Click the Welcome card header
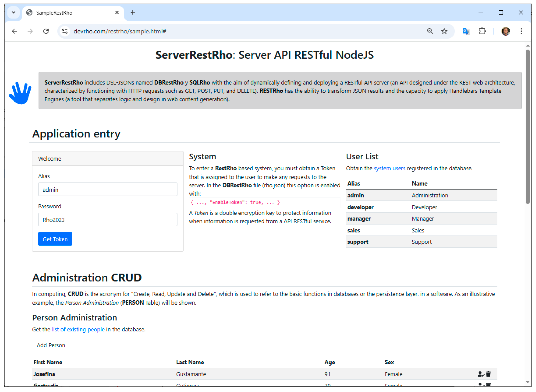The width and height of the screenshot is (536, 392). tap(108, 159)
